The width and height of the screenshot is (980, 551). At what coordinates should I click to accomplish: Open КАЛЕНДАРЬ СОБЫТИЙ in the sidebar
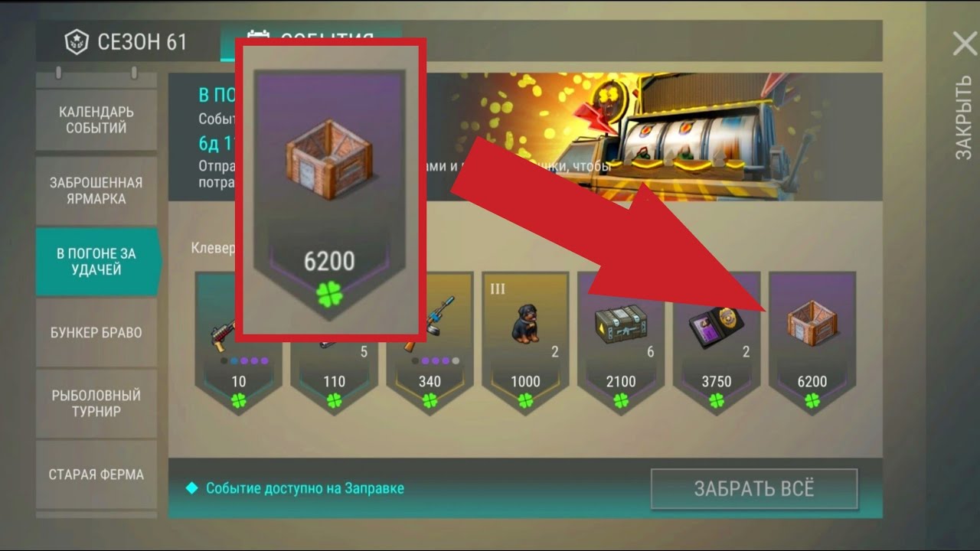(x=96, y=120)
